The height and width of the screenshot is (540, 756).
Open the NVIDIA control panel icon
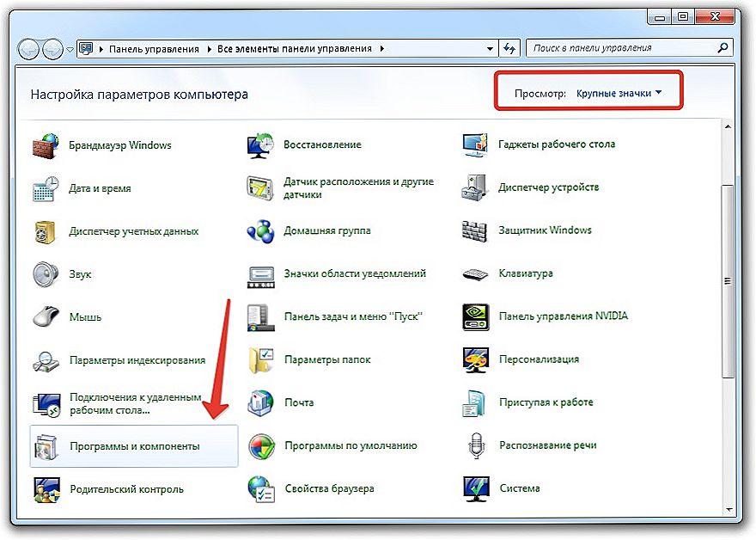476,316
